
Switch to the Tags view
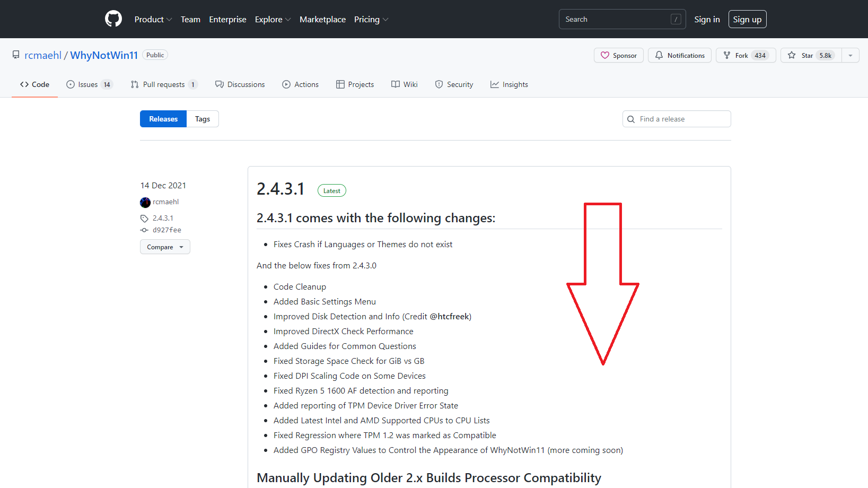tap(203, 119)
